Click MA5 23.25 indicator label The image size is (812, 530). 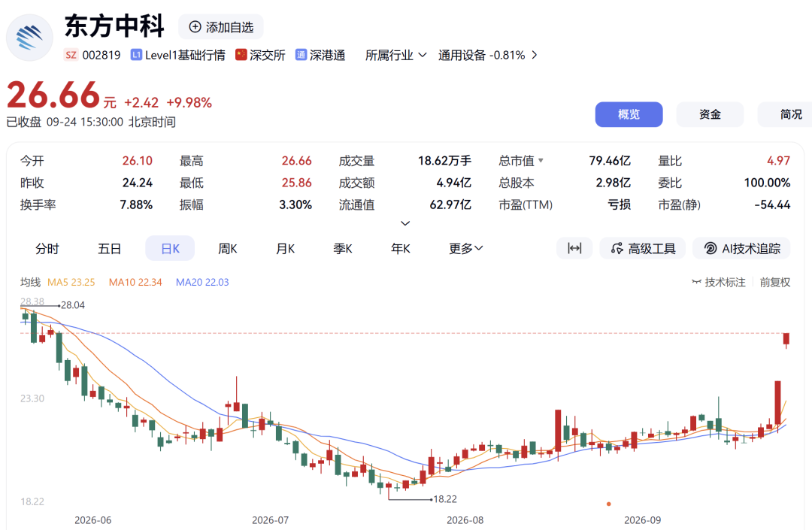[71, 282]
